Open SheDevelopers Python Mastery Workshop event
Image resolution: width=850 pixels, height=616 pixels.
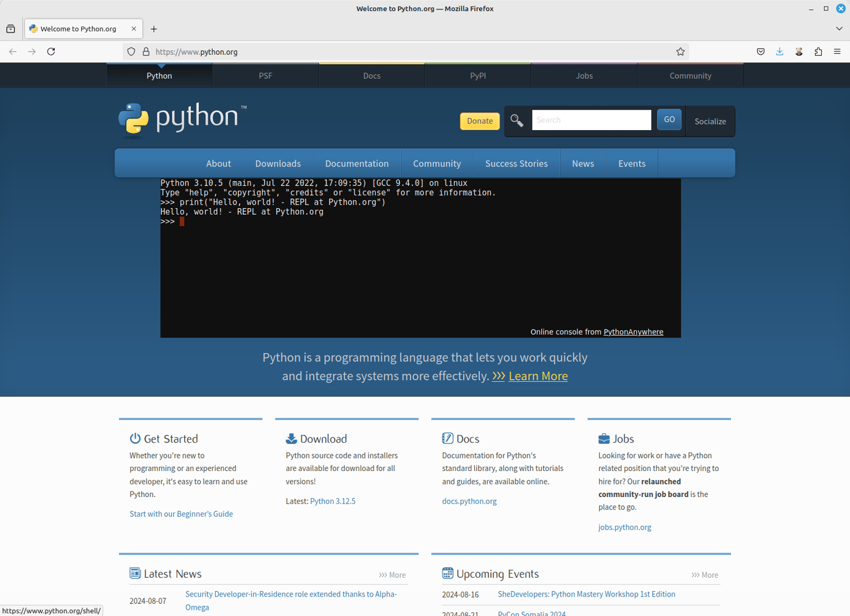[x=587, y=594]
